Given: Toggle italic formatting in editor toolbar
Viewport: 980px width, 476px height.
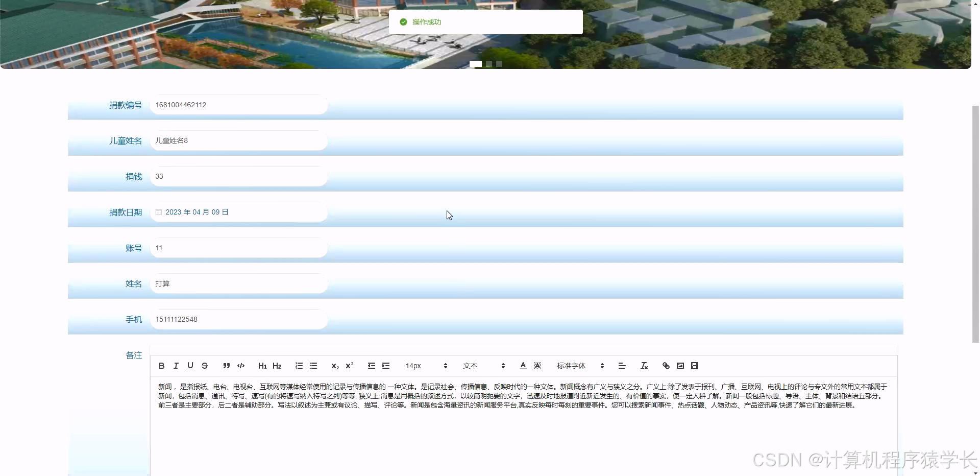Looking at the screenshot, I should [x=176, y=366].
